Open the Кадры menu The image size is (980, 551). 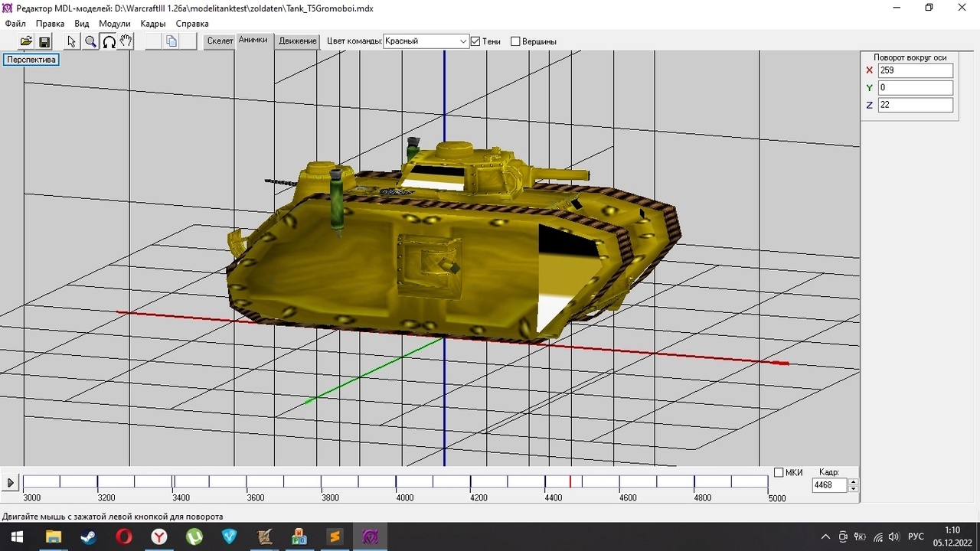pos(153,24)
